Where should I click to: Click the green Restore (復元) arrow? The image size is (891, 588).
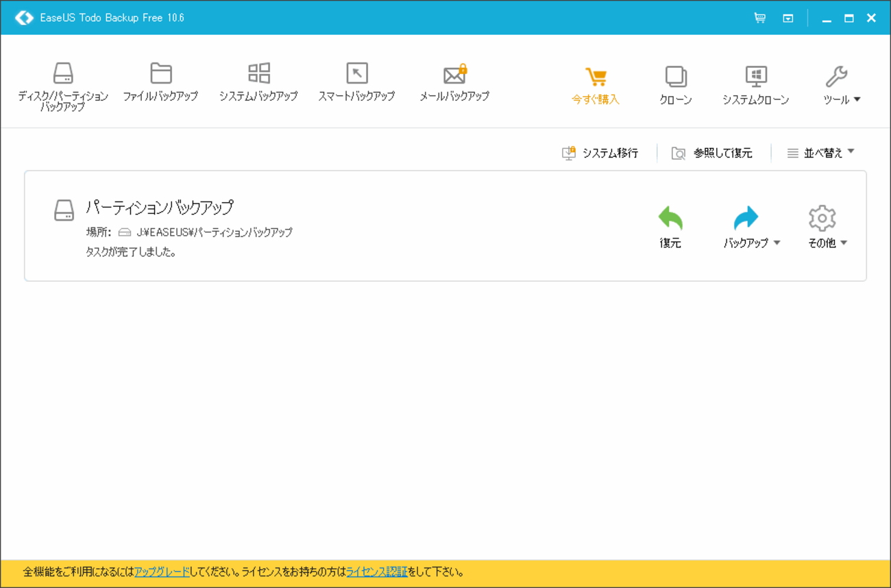pos(670,227)
